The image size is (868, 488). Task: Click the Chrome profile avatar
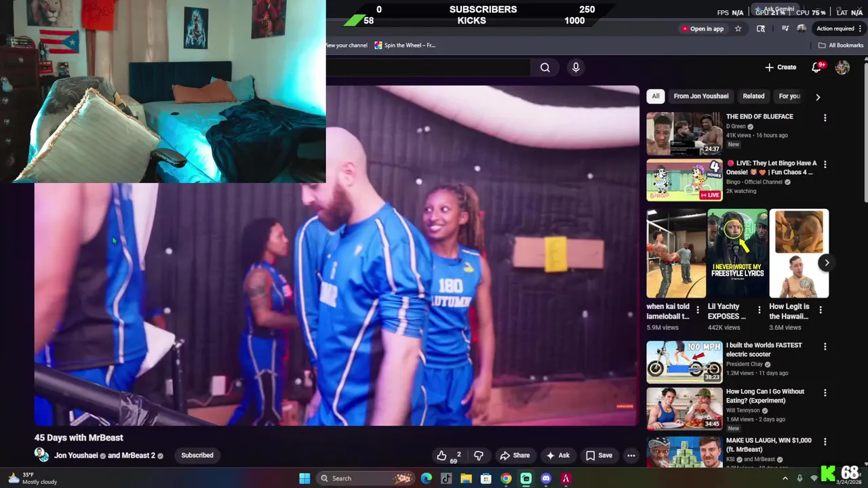[x=802, y=28]
